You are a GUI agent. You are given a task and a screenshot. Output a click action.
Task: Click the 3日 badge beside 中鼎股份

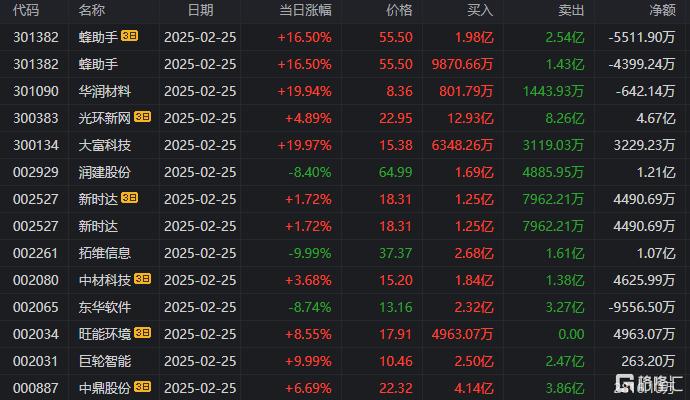(143, 387)
